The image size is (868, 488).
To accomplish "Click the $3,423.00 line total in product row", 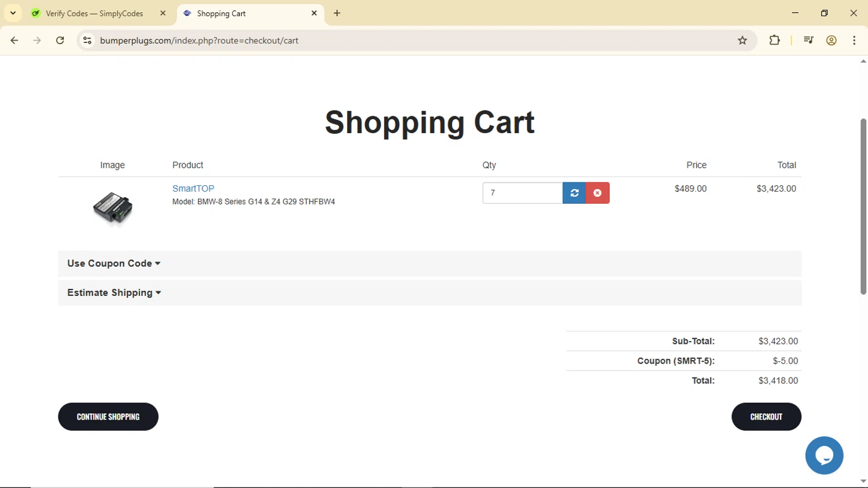I will pyautogui.click(x=776, y=189).
